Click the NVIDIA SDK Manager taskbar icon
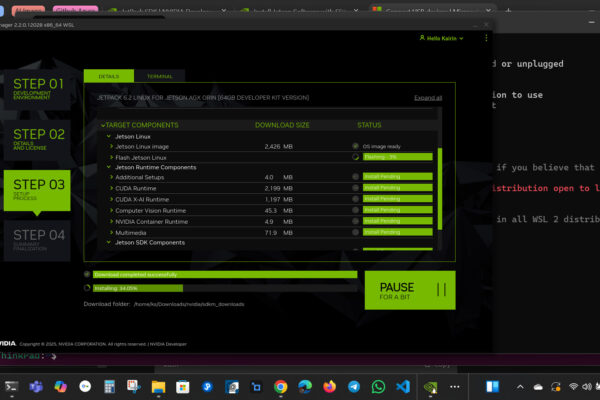The height and width of the screenshot is (400, 600). coord(431,386)
